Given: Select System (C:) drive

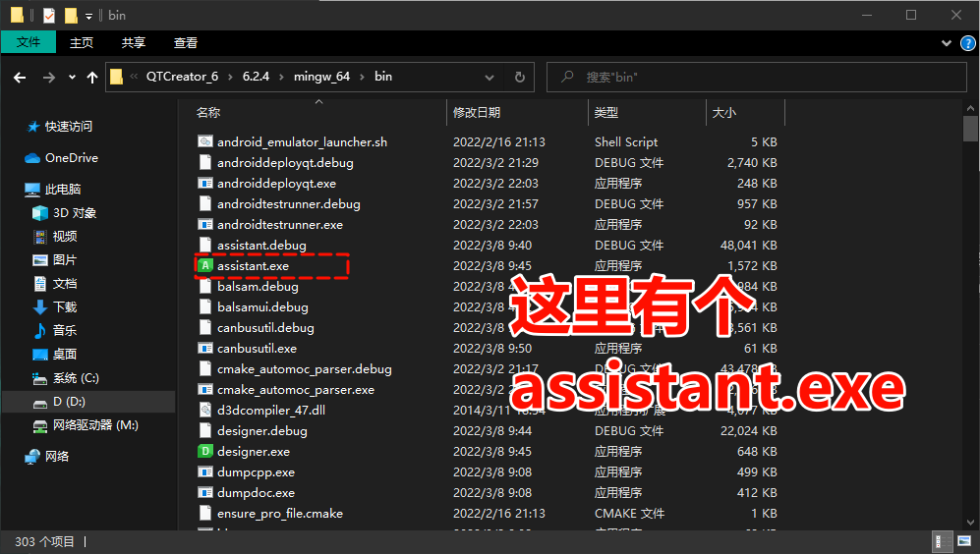Looking at the screenshot, I should 66,378.
